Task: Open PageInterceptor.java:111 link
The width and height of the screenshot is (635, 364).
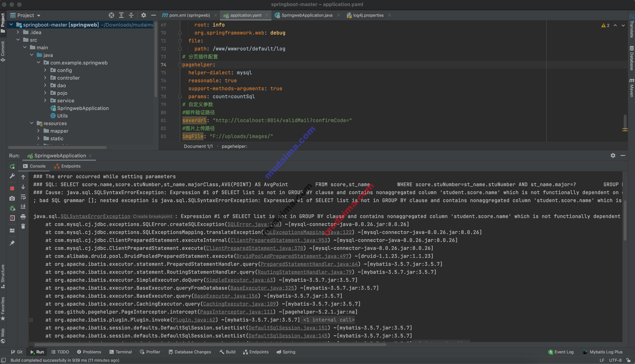Action: [236, 312]
